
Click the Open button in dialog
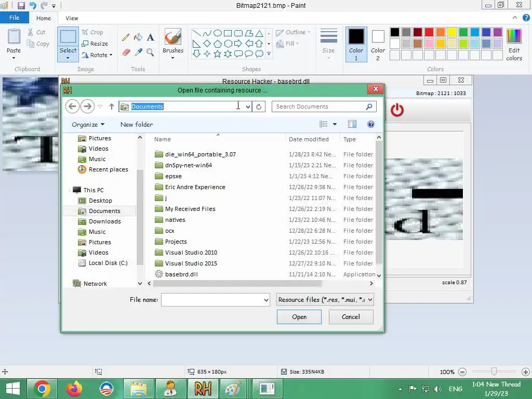point(299,317)
